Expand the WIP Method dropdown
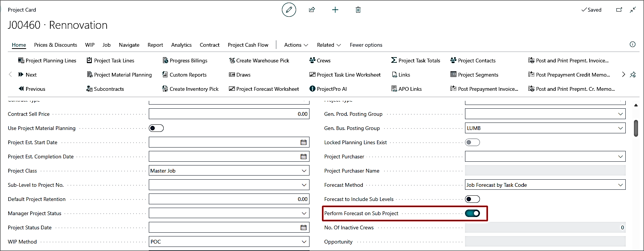This screenshot has height=251, width=644. (304, 242)
